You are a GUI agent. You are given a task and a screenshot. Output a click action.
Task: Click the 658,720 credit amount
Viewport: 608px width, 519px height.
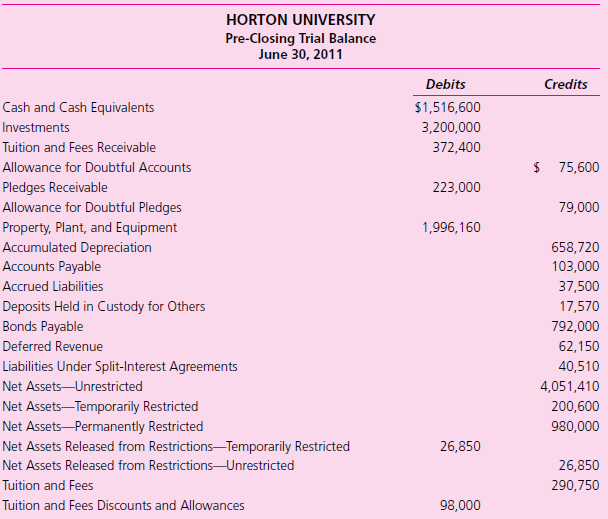click(x=575, y=247)
